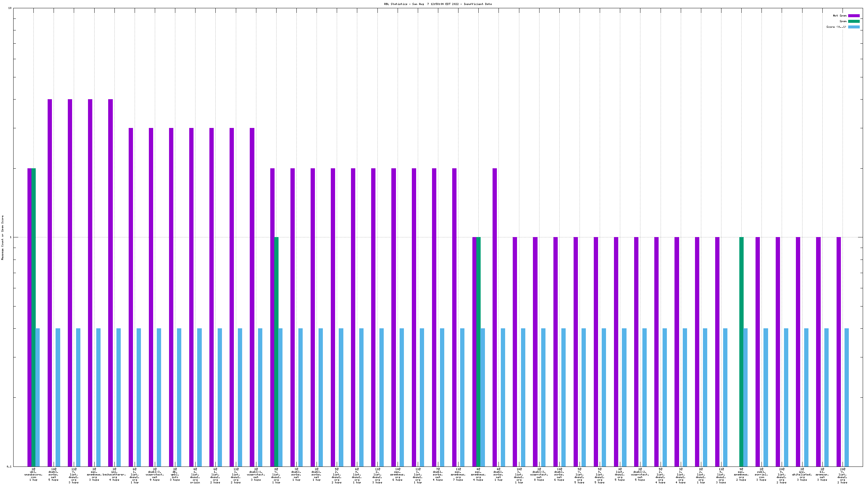Click the ubl.unsubscore.com 1 hop axis label
The width and height of the screenshot is (868, 488).
point(33,474)
